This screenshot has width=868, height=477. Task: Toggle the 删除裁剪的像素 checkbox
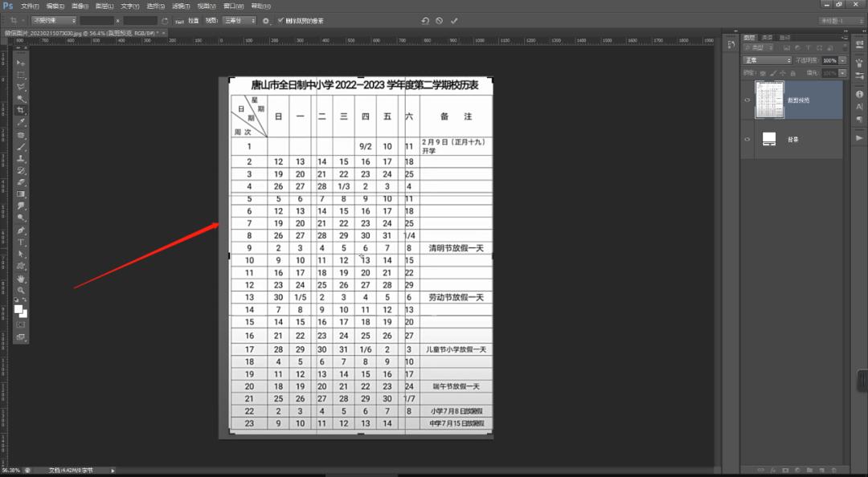[280, 20]
